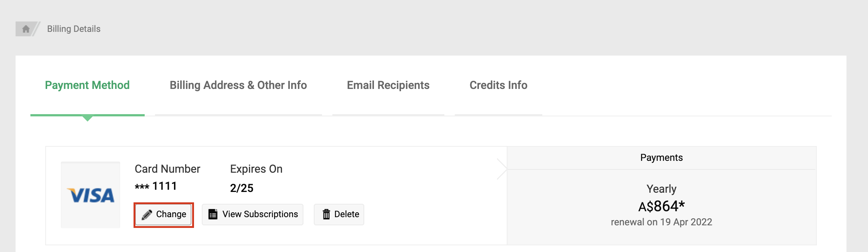Click the home breadcrumb icon
The width and height of the screenshot is (868, 252).
coord(26,29)
